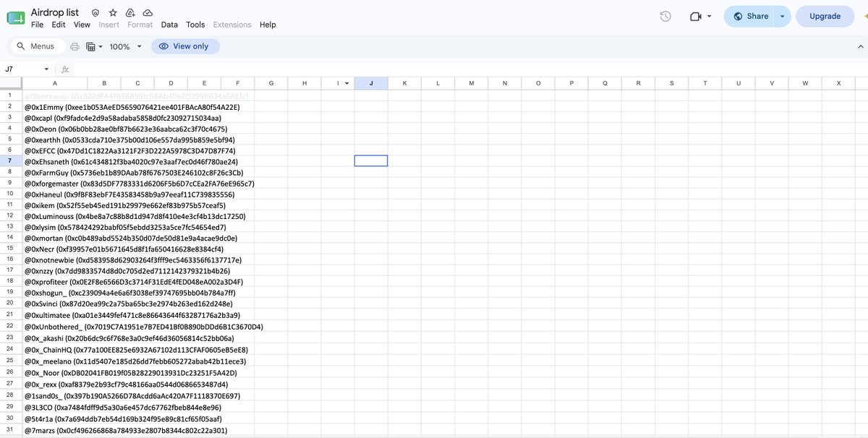Image resolution: width=868 pixels, height=438 pixels.
Task: Open the Name box dropdown arrow
Action: pos(46,69)
